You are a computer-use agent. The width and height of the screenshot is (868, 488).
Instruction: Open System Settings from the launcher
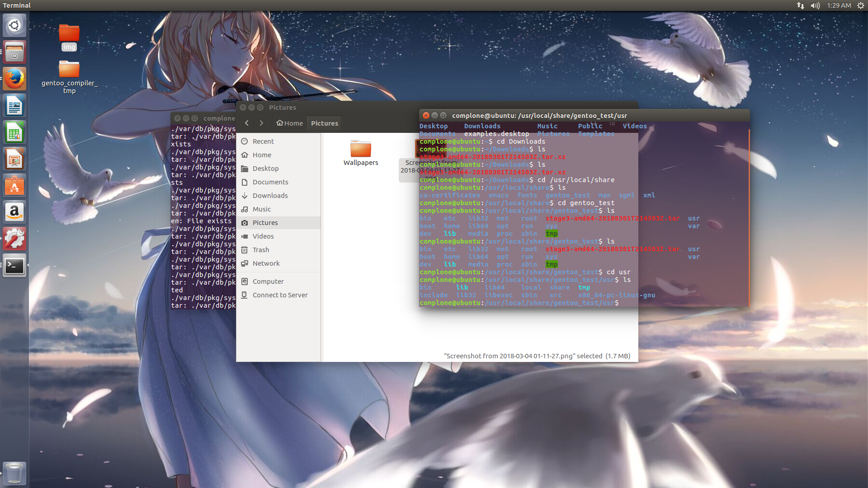click(14, 239)
